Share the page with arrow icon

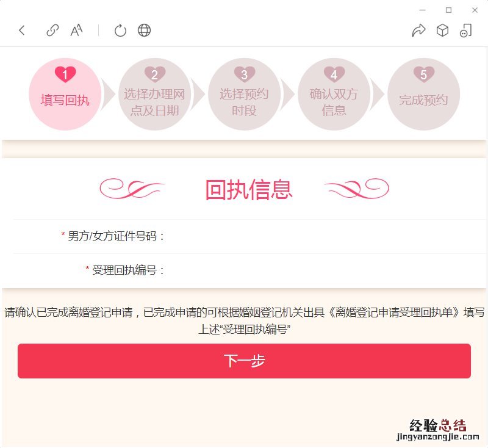(418, 30)
